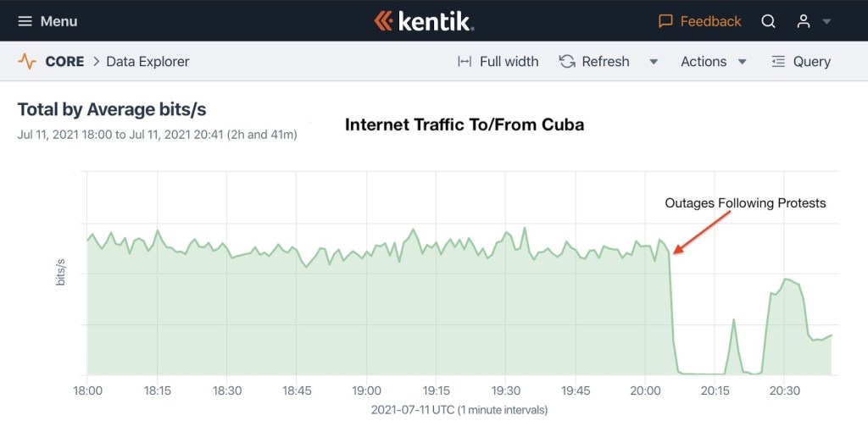Click the Refresh circular arrows icon
868x443 pixels.
point(567,62)
